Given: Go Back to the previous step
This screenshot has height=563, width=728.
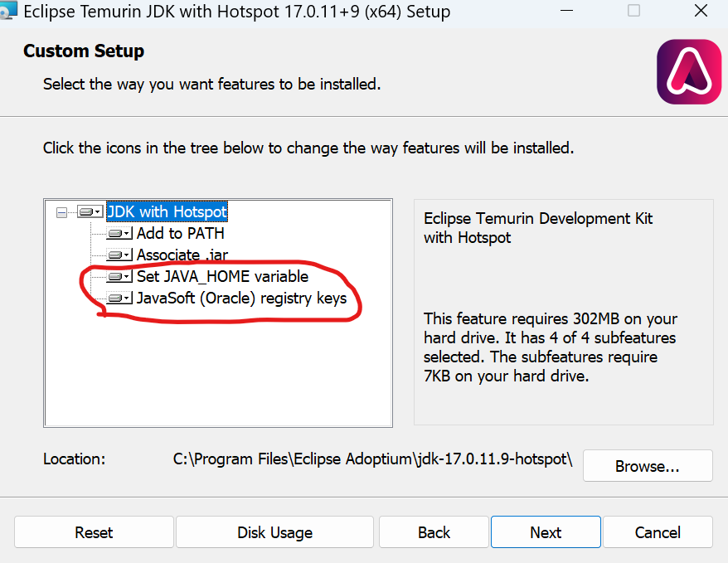Looking at the screenshot, I should (x=434, y=531).
